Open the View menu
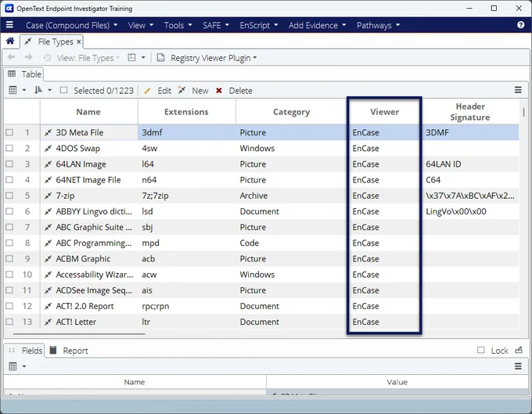Image resolution: width=532 pixels, height=414 pixels. click(x=141, y=25)
